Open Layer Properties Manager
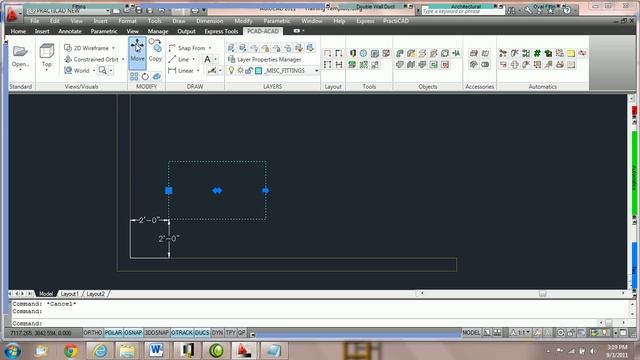This screenshot has width=640, height=360. 264,59
